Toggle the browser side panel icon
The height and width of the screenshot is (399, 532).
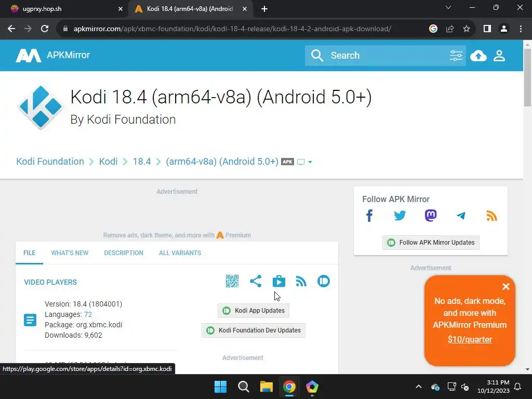point(487,29)
